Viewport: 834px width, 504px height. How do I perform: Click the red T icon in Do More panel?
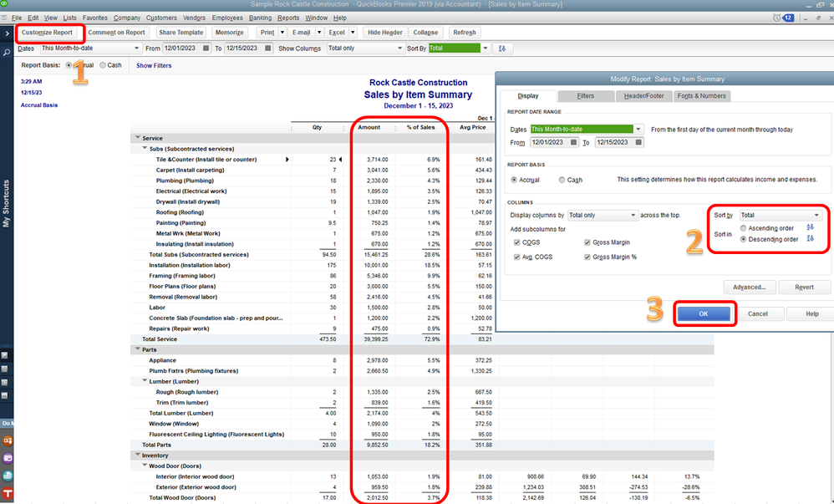click(x=8, y=493)
